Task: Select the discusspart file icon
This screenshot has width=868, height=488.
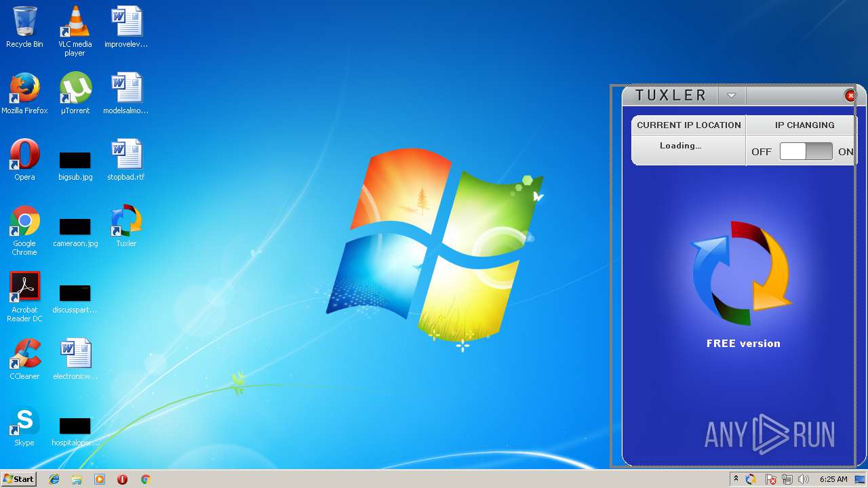Action: 75,299
